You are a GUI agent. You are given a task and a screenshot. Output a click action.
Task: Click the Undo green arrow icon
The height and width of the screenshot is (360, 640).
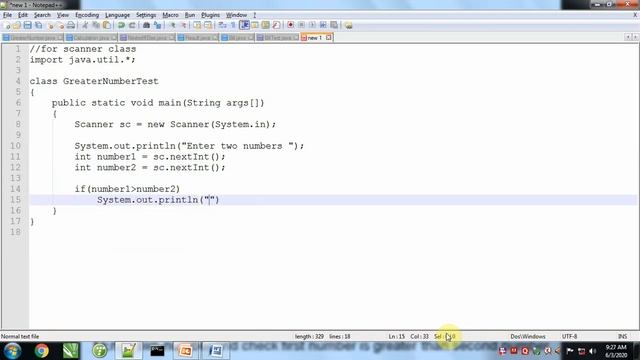click(121, 25)
